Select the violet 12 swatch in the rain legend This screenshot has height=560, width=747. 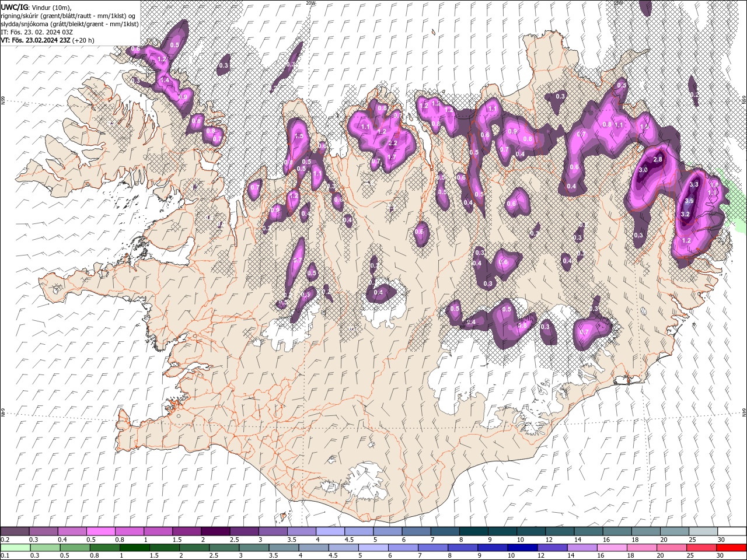click(552, 548)
